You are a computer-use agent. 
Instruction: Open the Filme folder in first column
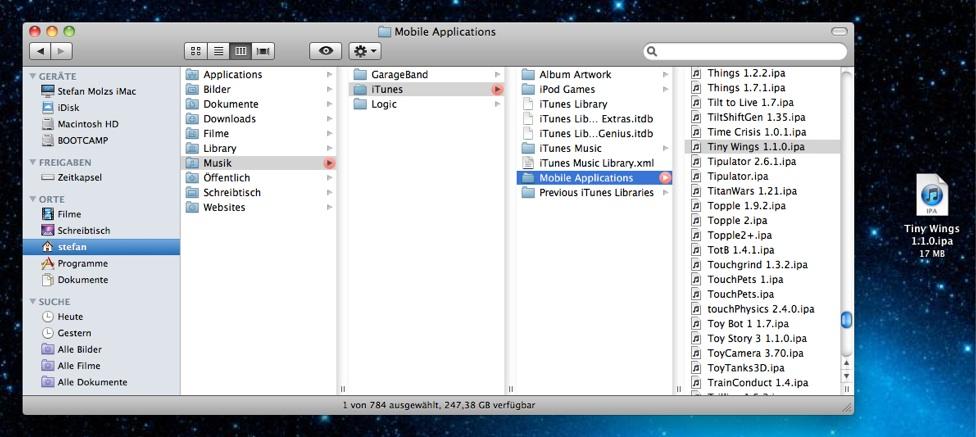click(x=259, y=133)
